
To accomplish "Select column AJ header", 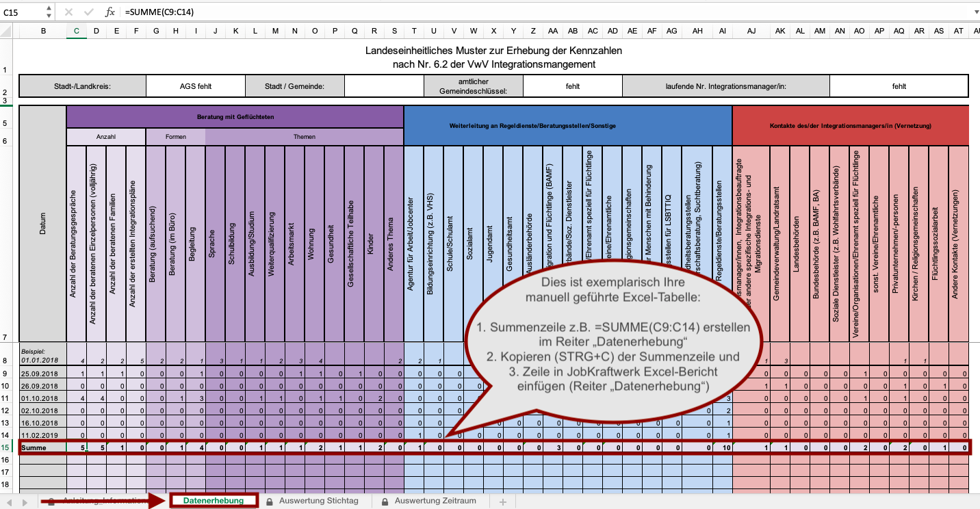I will [x=751, y=31].
